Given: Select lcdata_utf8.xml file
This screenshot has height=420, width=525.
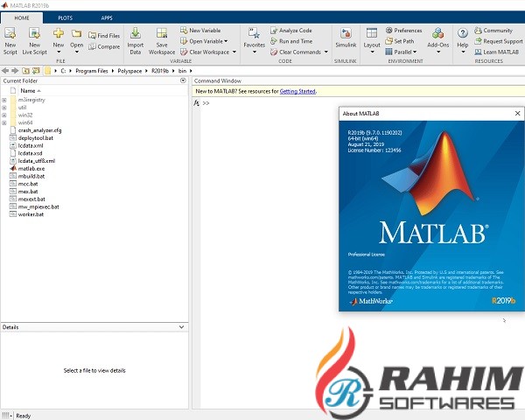Looking at the screenshot, I should coord(37,161).
